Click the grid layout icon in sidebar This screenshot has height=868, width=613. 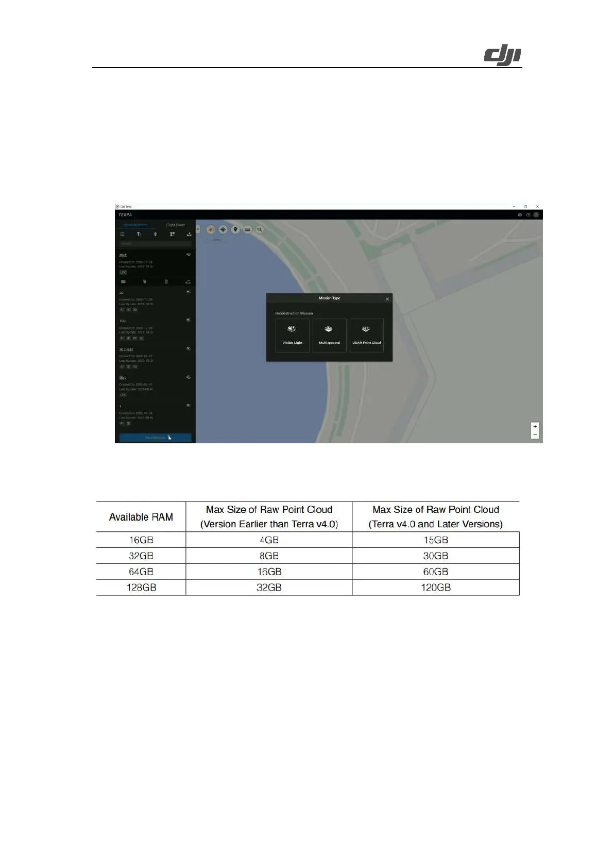point(172,234)
